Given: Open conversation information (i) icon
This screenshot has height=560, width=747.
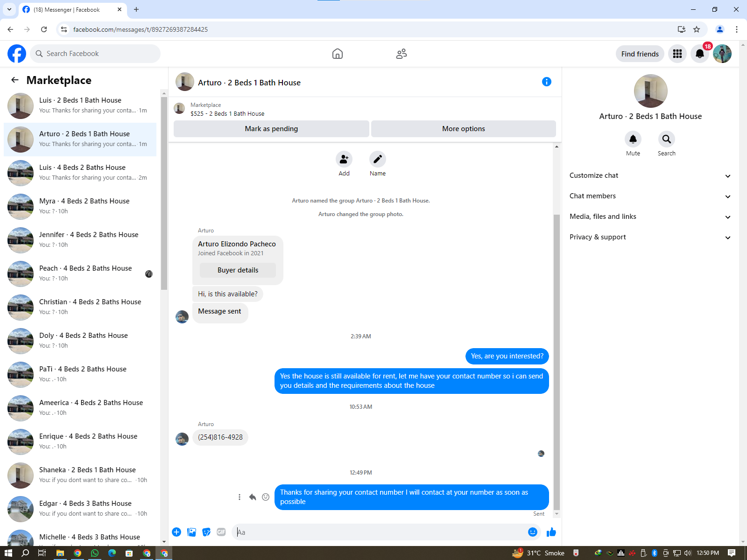Looking at the screenshot, I should (547, 82).
